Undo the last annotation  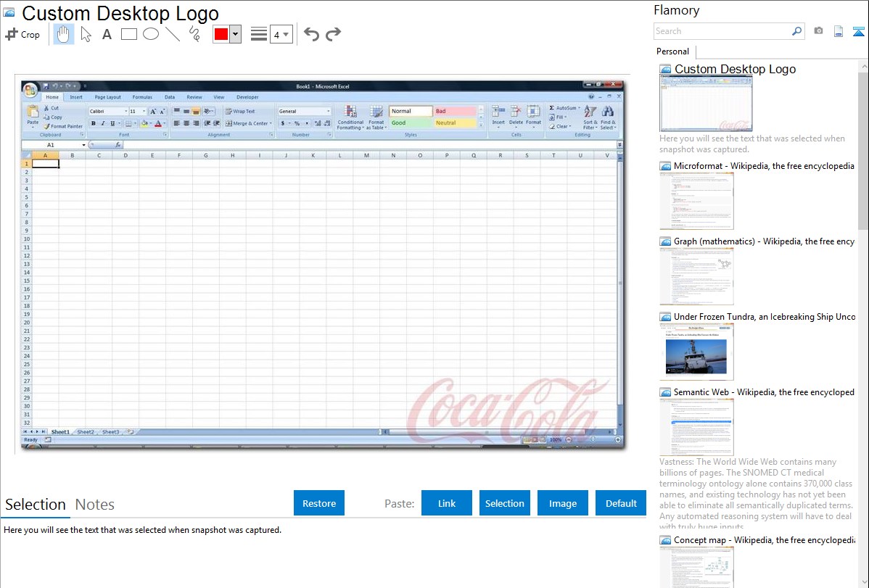tap(311, 34)
